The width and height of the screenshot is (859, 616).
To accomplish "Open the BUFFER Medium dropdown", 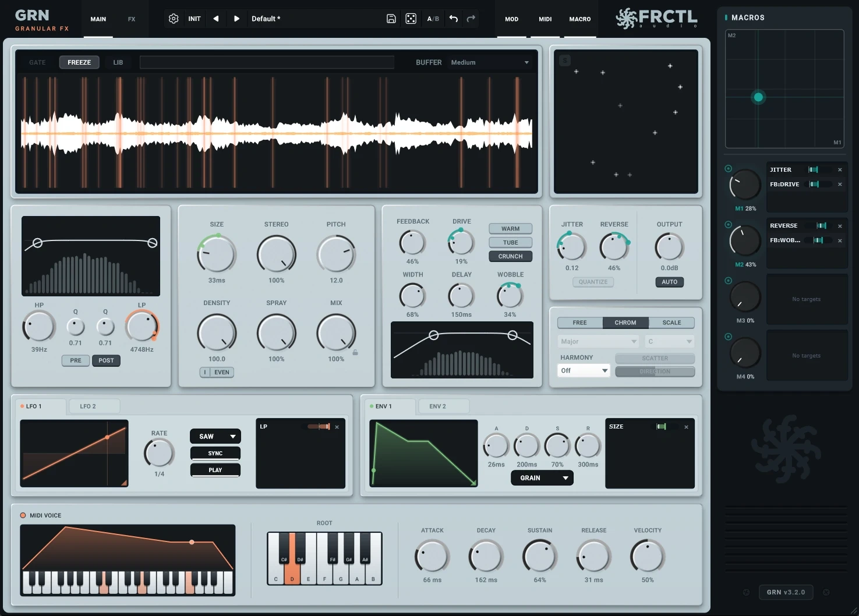I will point(490,62).
